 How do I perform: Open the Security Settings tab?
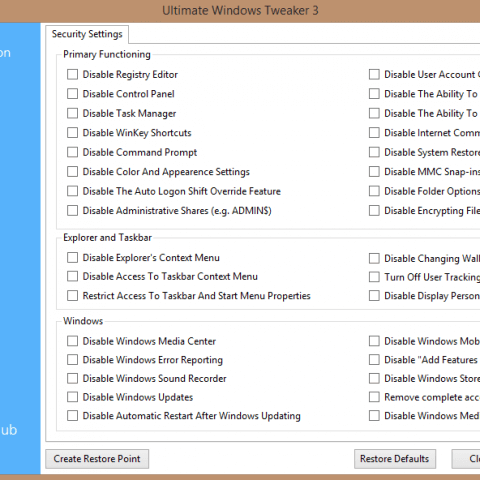tap(87, 34)
